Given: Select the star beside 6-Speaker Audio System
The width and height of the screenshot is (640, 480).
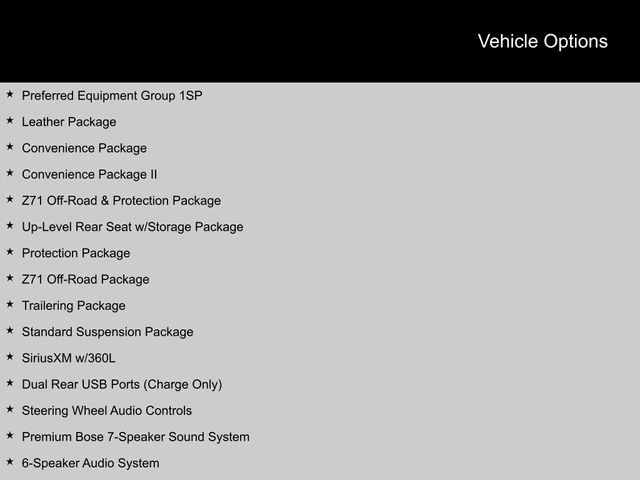Looking at the screenshot, I should tap(9, 462).
